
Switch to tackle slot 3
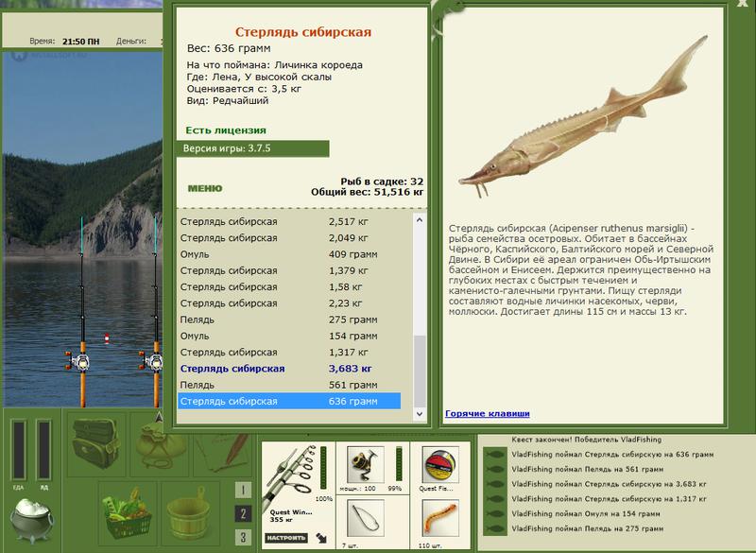243,537
